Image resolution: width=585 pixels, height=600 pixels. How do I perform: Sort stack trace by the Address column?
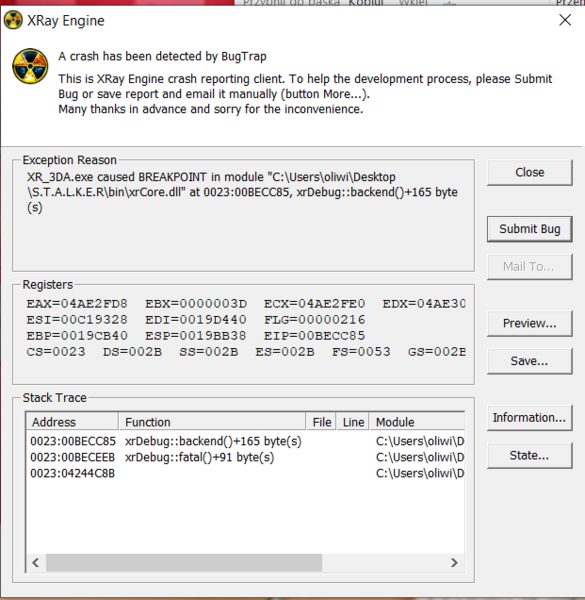pos(72,422)
